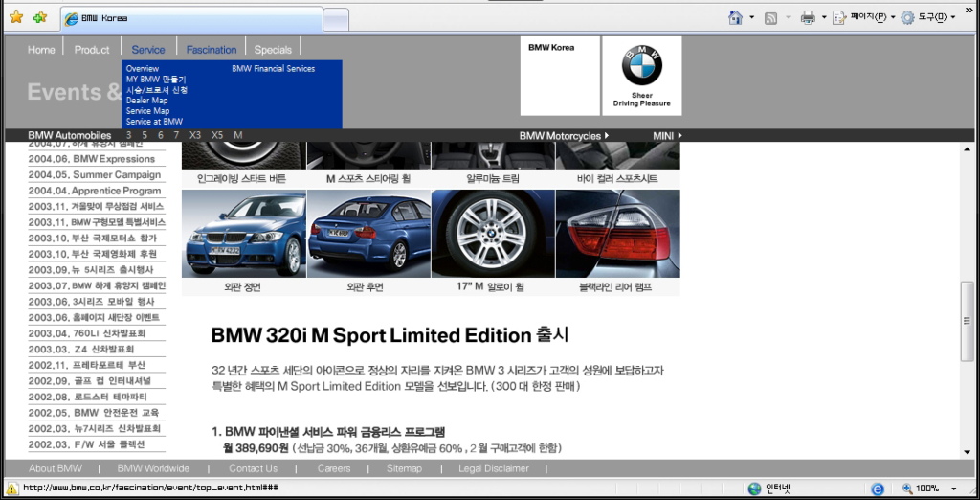
Task: Open the Home navigation menu
Action: tap(41, 50)
